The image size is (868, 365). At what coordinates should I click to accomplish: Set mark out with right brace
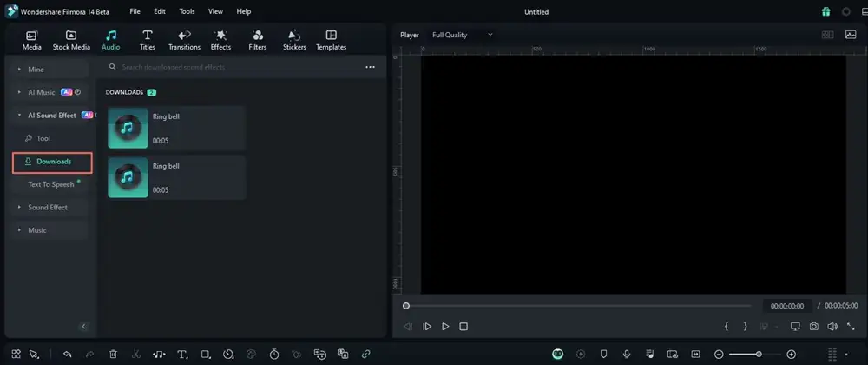(x=745, y=327)
